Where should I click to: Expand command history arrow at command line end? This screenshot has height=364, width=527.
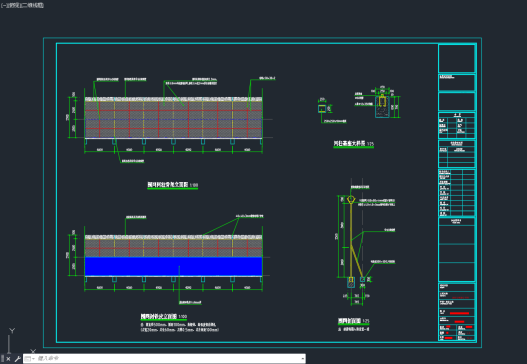(303, 359)
